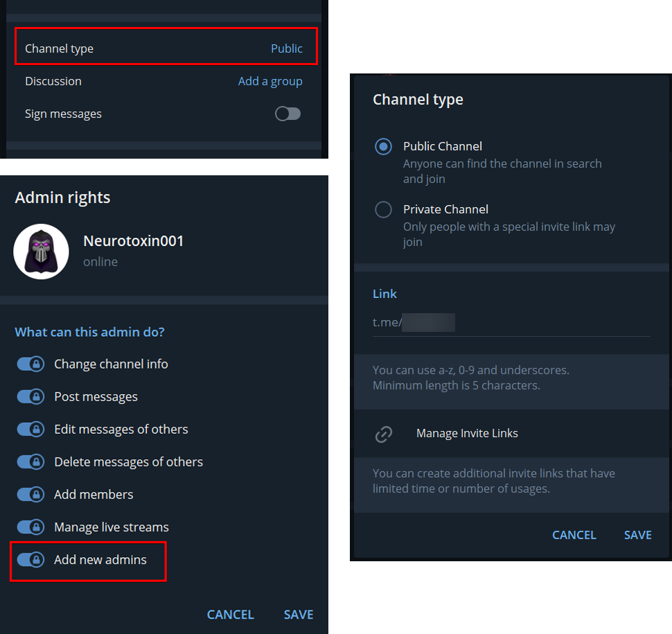
Task: Save the admin rights changes
Action: point(299,614)
